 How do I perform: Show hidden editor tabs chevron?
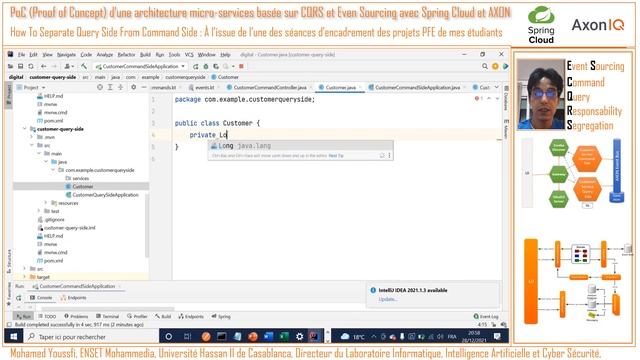coord(496,87)
